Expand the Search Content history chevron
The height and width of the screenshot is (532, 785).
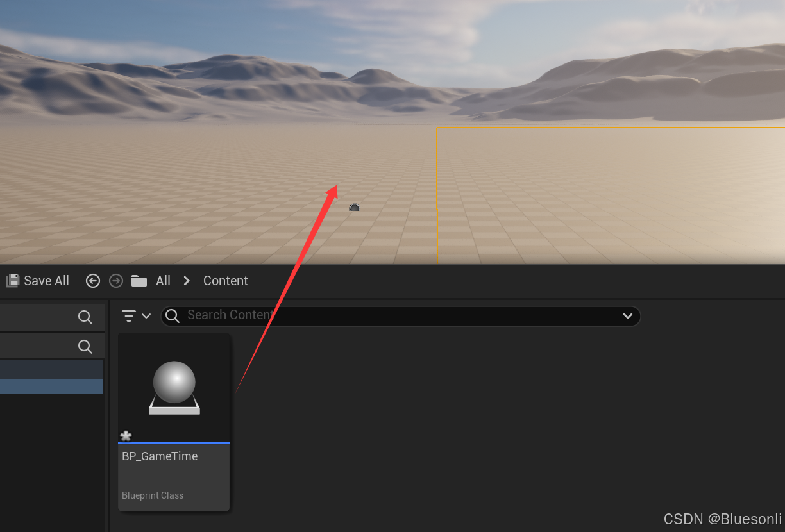pyautogui.click(x=628, y=316)
